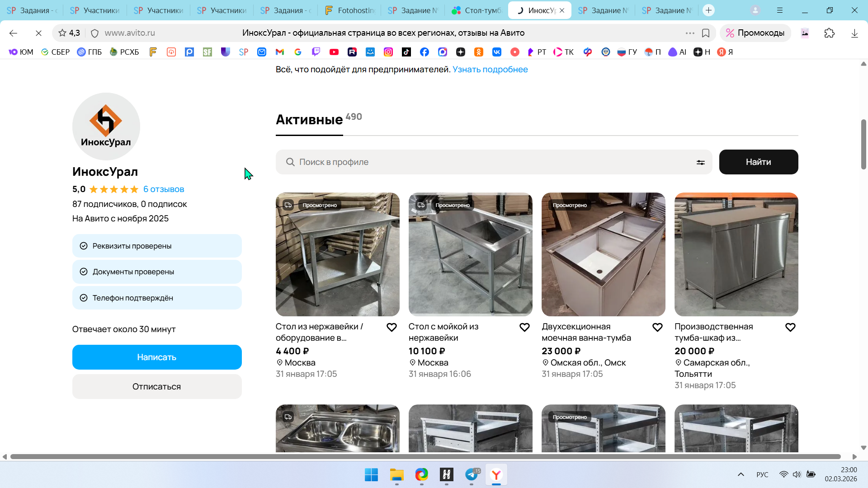Open Telegram from the Windows taskbar

point(472,474)
